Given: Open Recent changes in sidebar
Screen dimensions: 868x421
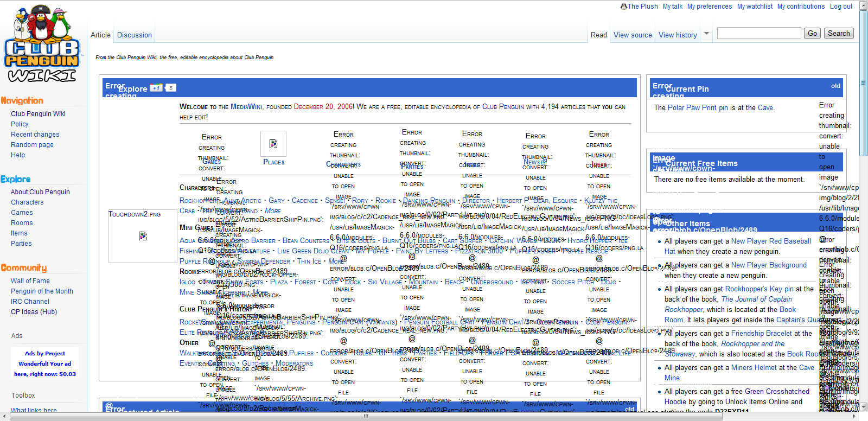Looking at the screenshot, I should (35, 135).
